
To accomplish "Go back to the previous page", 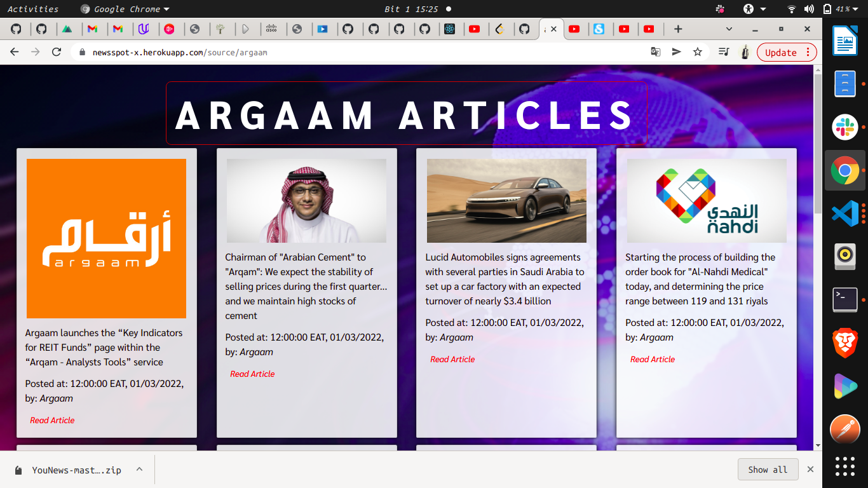I will [15, 52].
